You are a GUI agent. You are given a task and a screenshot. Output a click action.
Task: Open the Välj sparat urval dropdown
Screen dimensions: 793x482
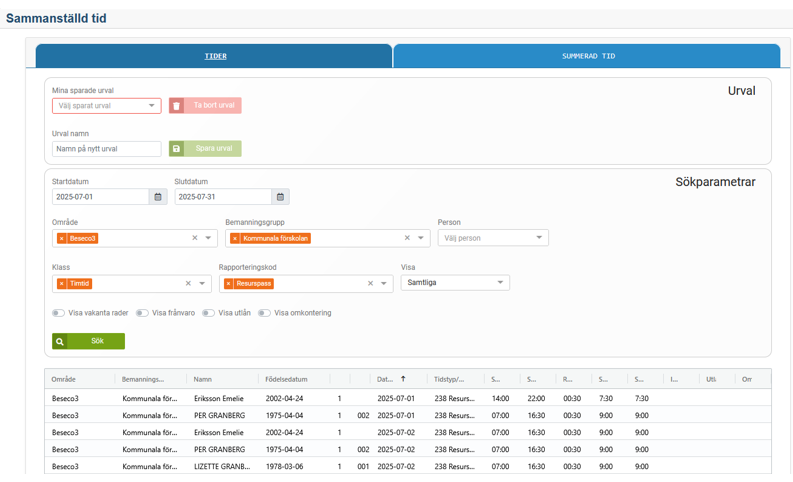point(106,106)
